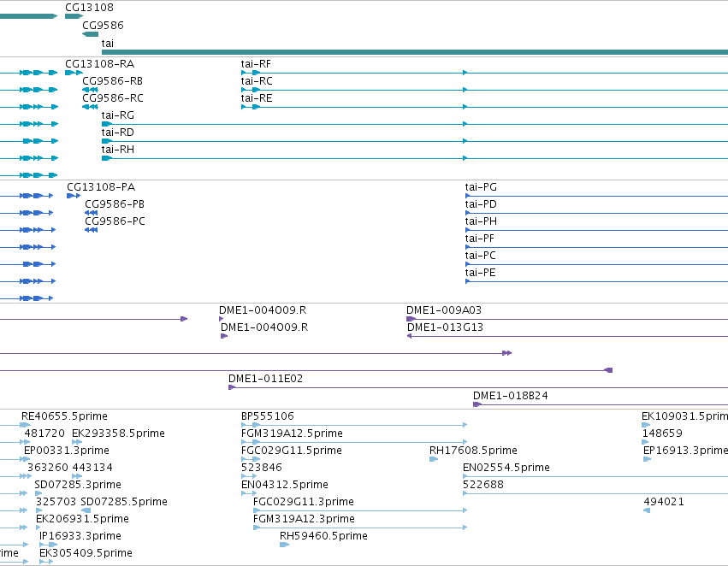
Task: Select the FGM319A12.3prime EST label
Action: click(x=304, y=520)
